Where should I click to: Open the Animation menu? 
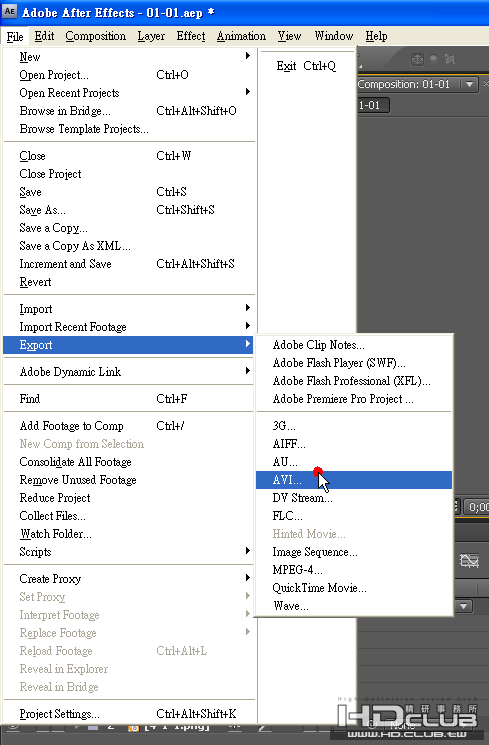[241, 36]
